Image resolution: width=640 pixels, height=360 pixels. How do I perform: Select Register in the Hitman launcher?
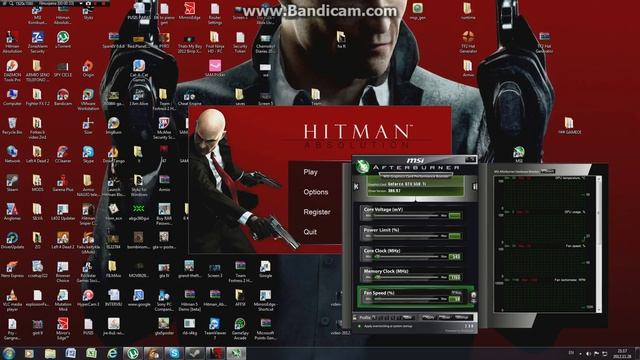[x=317, y=212]
